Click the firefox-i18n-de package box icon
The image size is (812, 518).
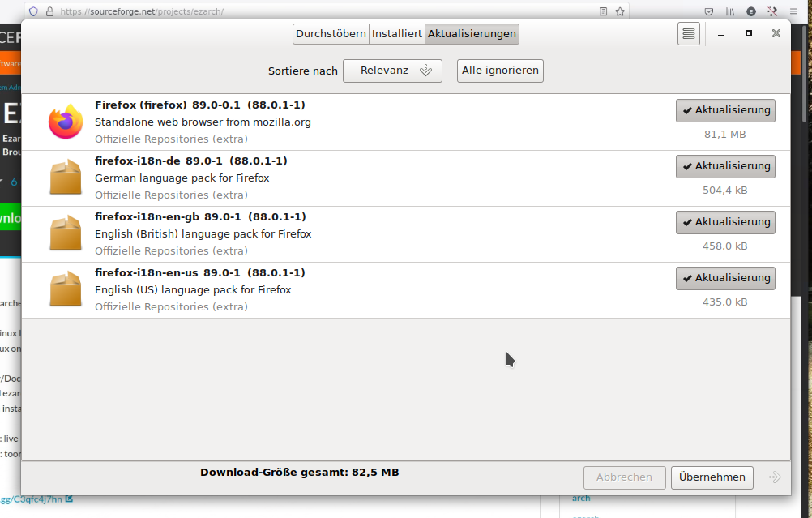point(66,178)
